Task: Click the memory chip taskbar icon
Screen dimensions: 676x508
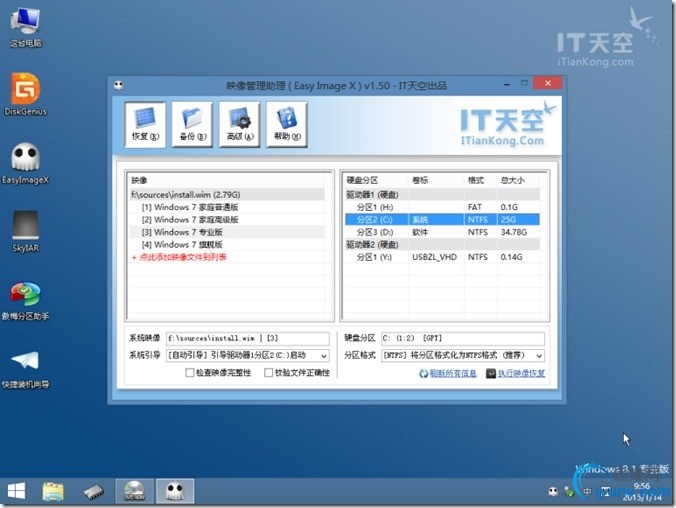Action: coord(94,492)
